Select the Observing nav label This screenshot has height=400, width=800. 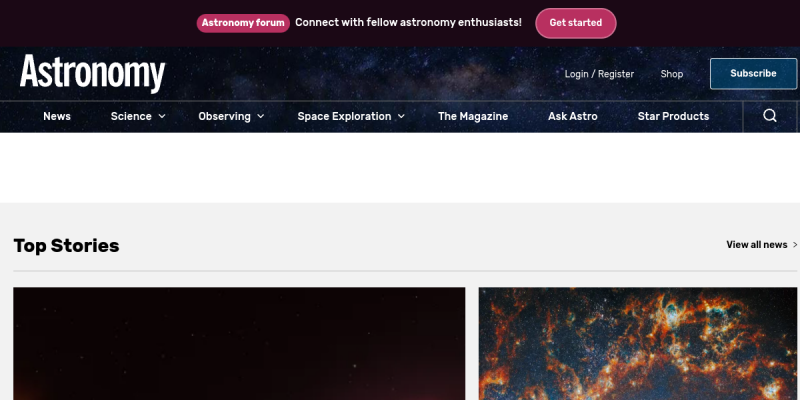[224, 116]
